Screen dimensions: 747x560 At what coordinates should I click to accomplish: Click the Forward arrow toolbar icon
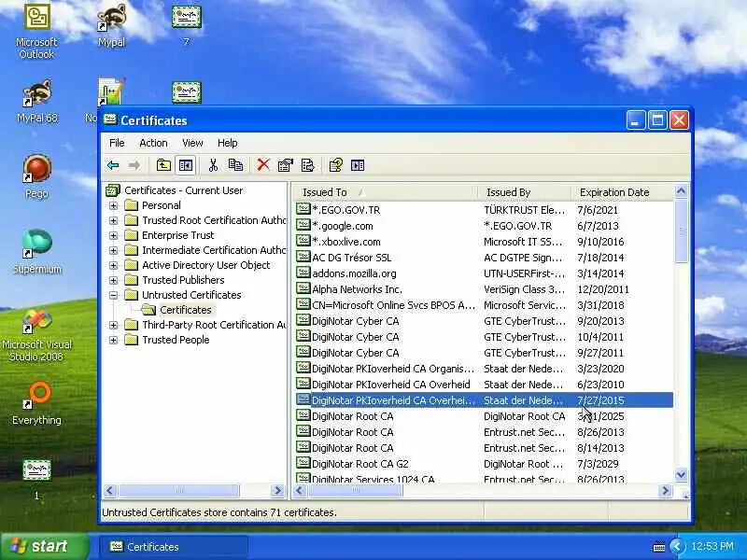point(134,165)
